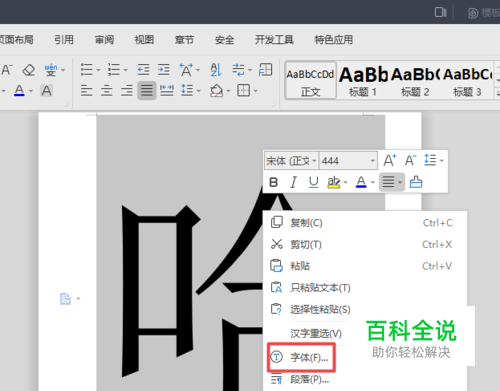Image resolution: width=500 pixels, height=391 pixels.
Task: Open the 特色应用 tab
Action: [x=334, y=40]
